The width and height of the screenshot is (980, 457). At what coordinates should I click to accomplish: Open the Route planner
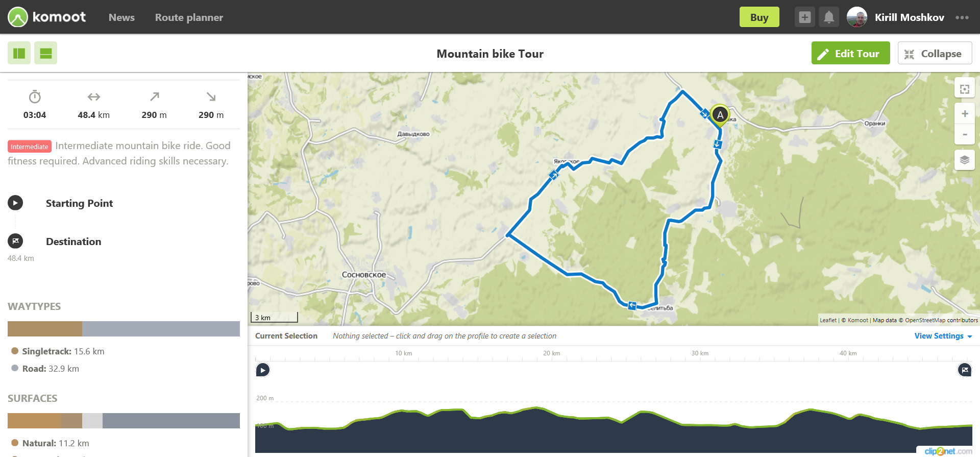pos(189,17)
